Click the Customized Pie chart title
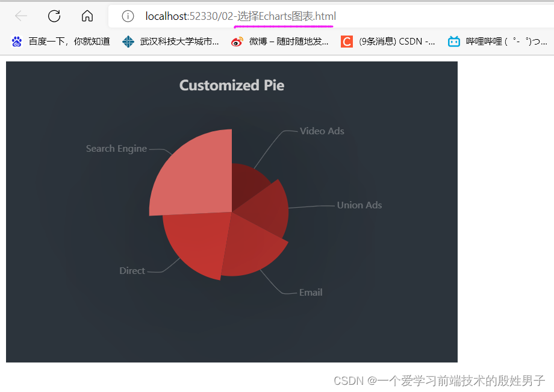The width and height of the screenshot is (554, 392). pyautogui.click(x=231, y=85)
